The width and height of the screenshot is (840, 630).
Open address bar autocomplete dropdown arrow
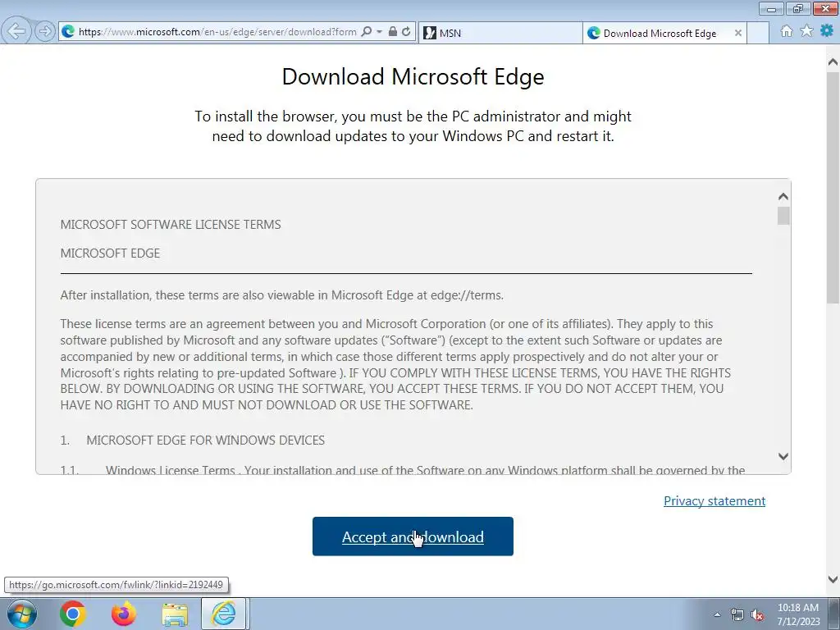tap(379, 32)
